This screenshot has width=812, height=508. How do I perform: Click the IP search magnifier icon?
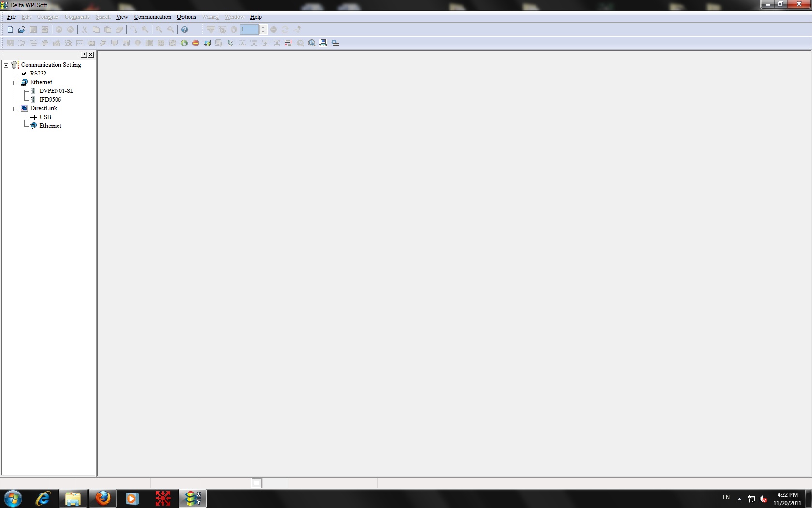point(312,43)
